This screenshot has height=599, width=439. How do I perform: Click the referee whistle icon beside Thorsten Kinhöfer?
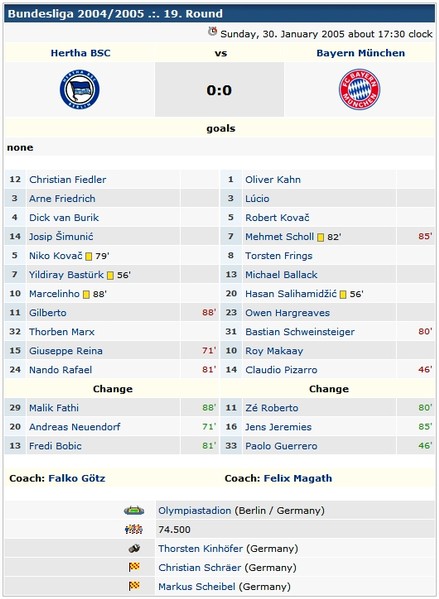tap(134, 549)
